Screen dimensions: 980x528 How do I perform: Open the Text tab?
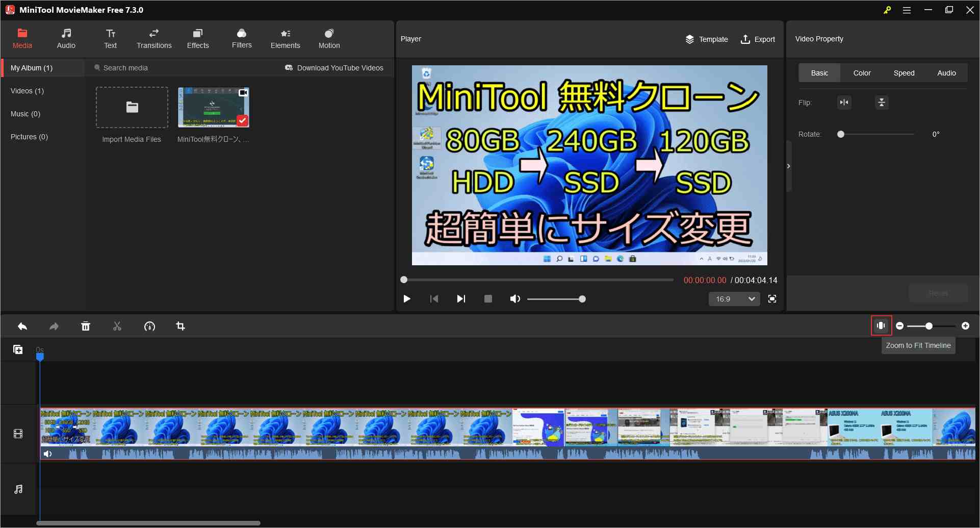click(110, 39)
